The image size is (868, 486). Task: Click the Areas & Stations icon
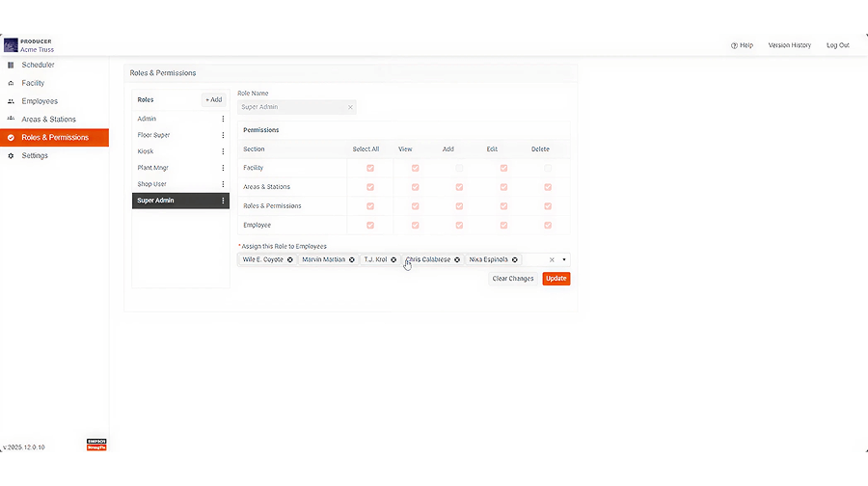11,119
